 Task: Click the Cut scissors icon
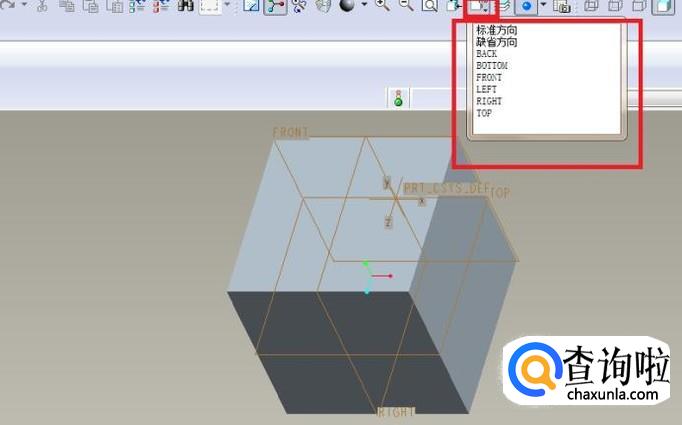point(42,5)
